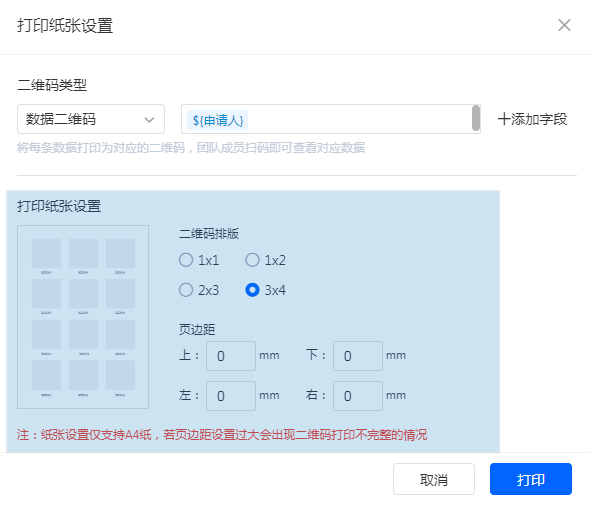591x512 pixels.
Task: Select the 1x2 QR layout option
Action: 252,260
